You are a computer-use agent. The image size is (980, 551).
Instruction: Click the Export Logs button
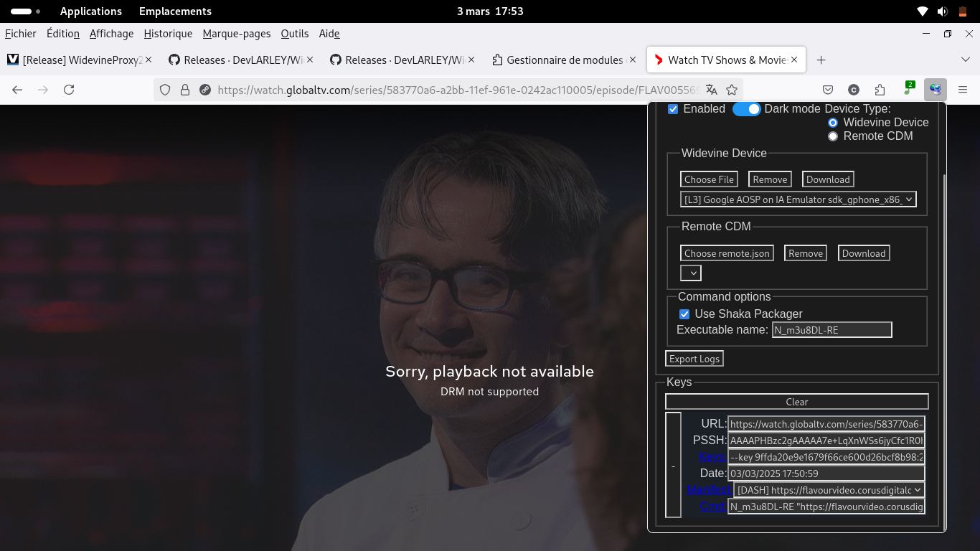coord(694,359)
